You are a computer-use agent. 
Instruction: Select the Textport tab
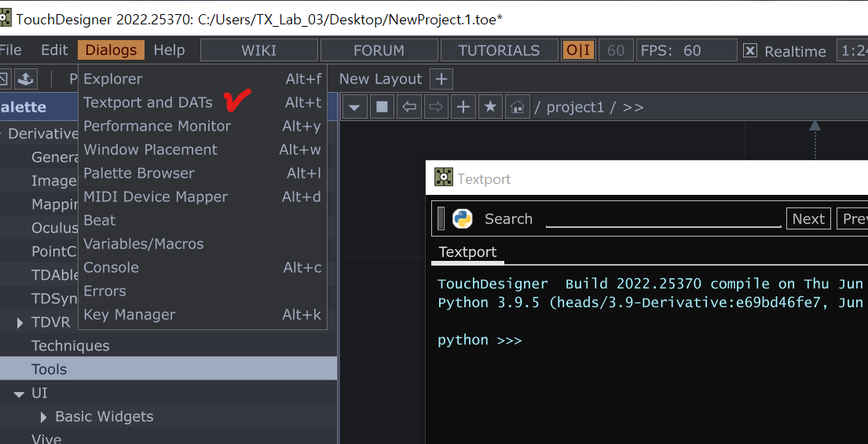(467, 252)
